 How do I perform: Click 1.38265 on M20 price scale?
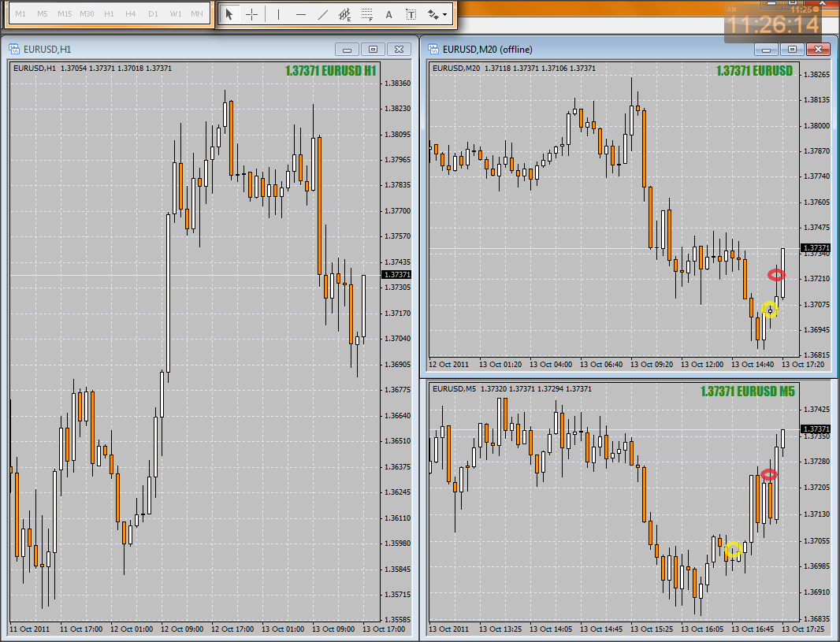816,74
